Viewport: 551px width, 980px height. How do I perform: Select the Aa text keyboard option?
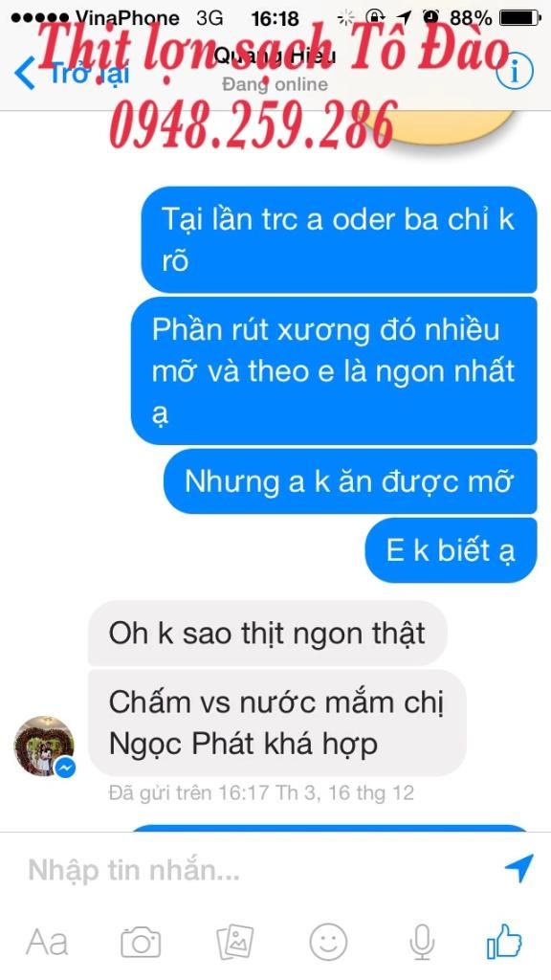[47, 942]
